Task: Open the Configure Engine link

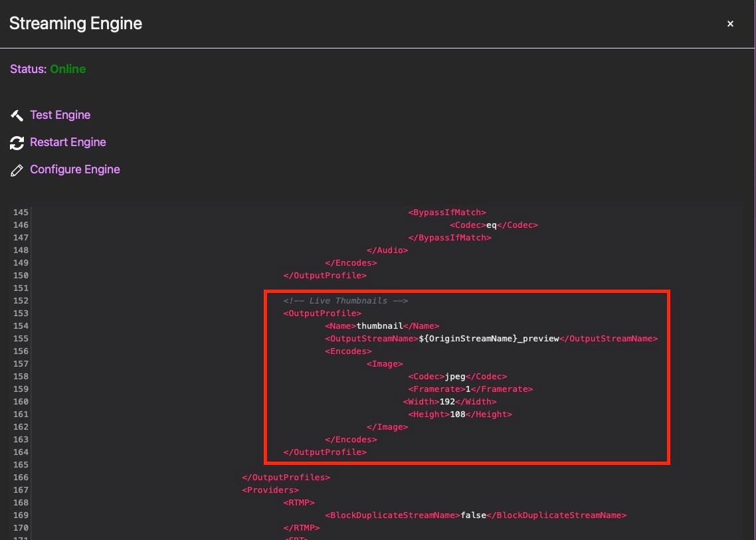Action: (75, 169)
